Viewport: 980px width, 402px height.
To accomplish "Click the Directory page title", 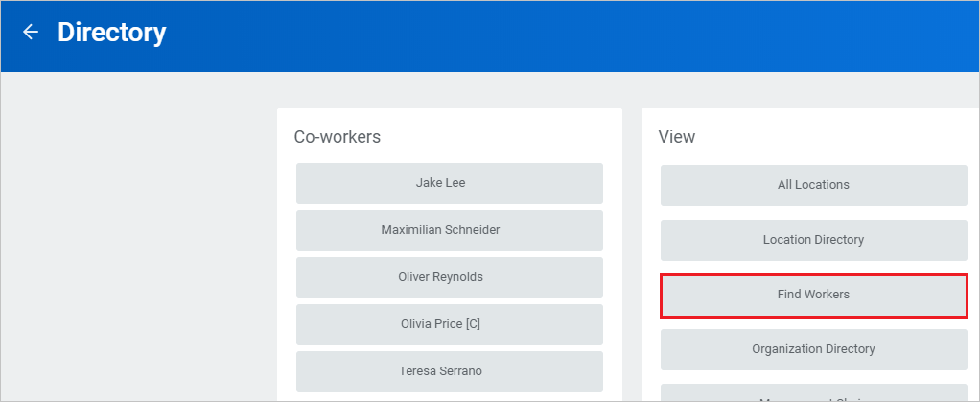I will click(x=112, y=33).
